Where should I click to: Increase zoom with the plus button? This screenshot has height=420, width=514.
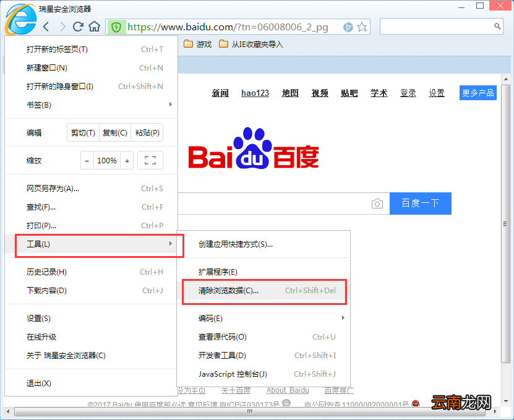pos(127,160)
